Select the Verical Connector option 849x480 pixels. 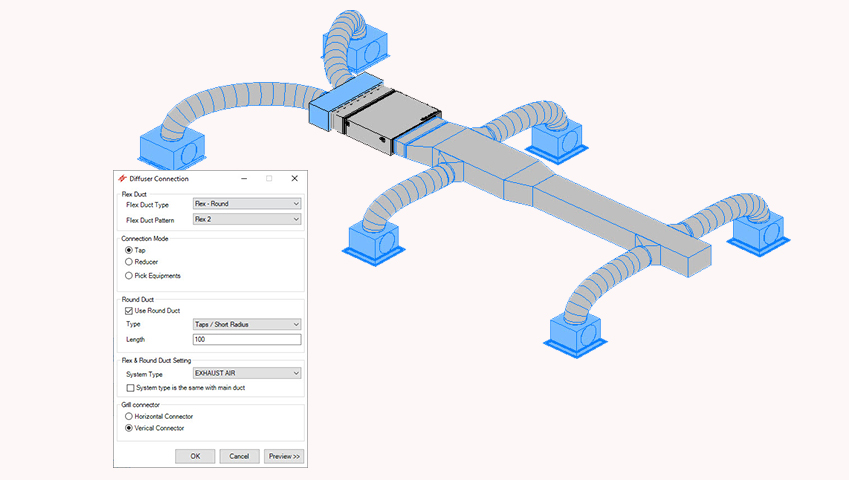pos(129,428)
